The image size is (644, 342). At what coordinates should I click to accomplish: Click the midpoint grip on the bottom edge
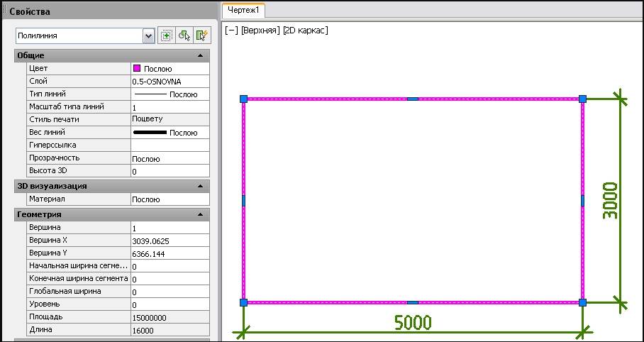pos(413,302)
